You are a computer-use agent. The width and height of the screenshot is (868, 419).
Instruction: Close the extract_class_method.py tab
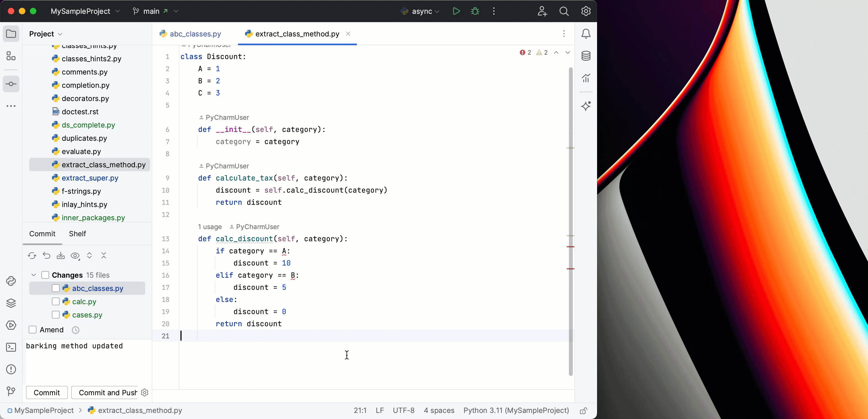pyautogui.click(x=348, y=34)
